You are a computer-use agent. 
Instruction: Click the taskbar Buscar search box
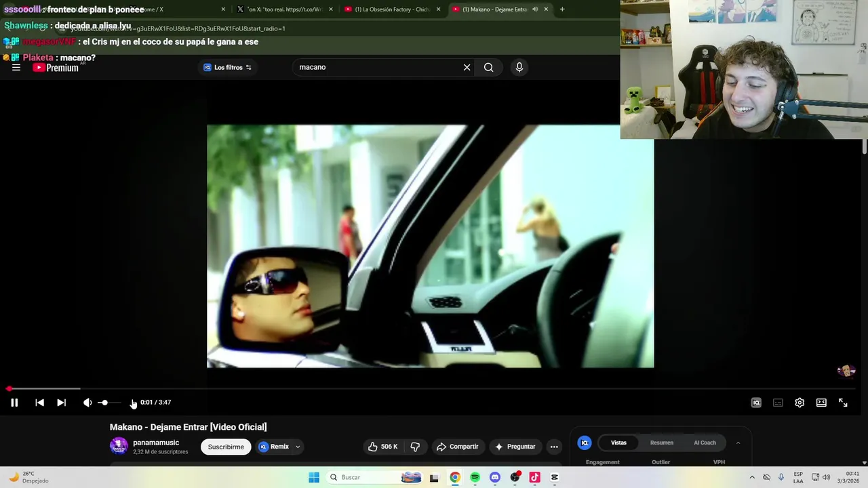point(373,477)
